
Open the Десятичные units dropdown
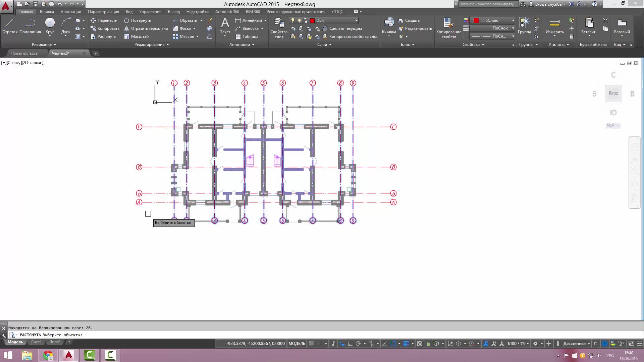click(x=577, y=344)
